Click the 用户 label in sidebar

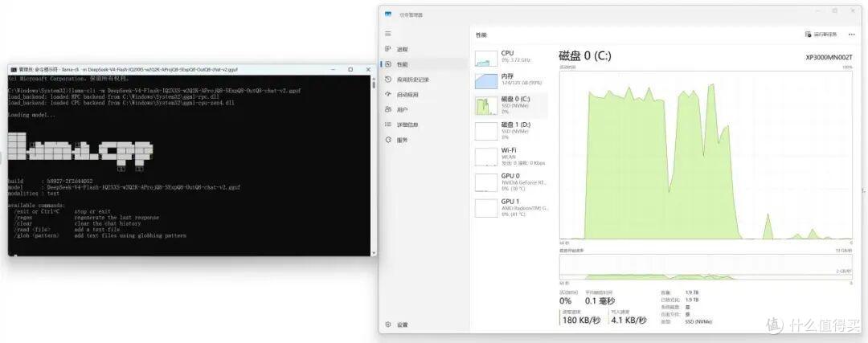(403, 109)
